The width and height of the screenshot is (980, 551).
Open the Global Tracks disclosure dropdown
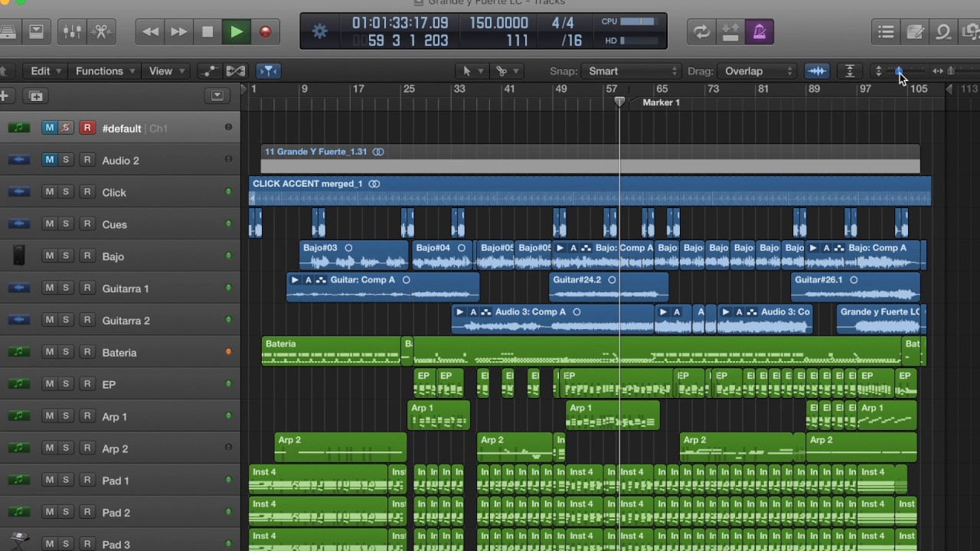217,96
